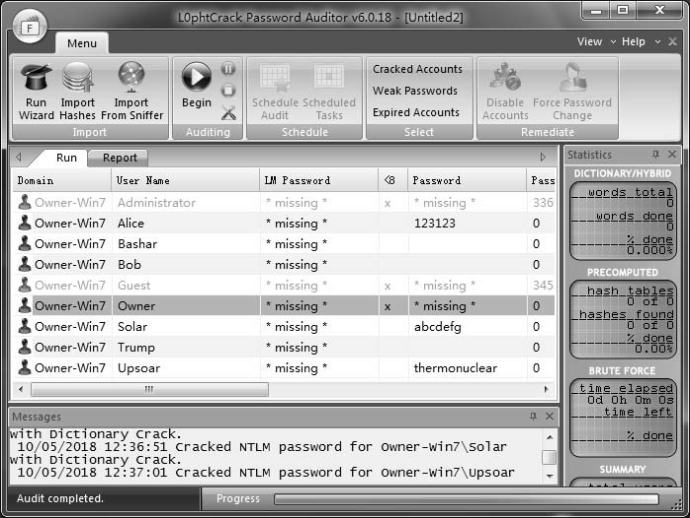Click user icon on the Solar row
This screenshot has width=690, height=518.
click(25, 326)
